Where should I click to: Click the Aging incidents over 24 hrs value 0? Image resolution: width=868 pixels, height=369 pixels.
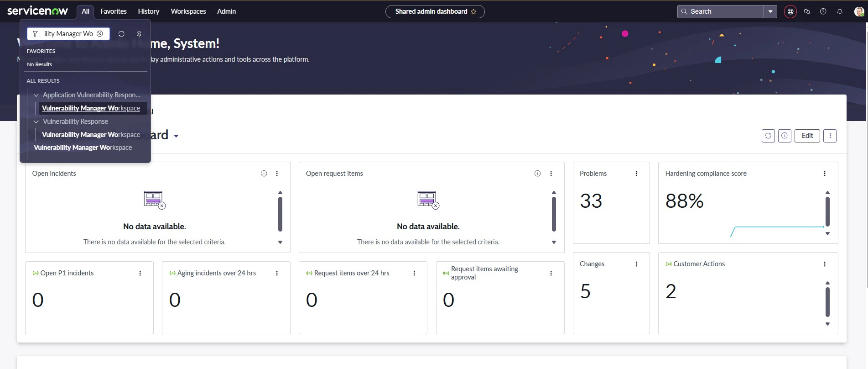click(x=175, y=300)
